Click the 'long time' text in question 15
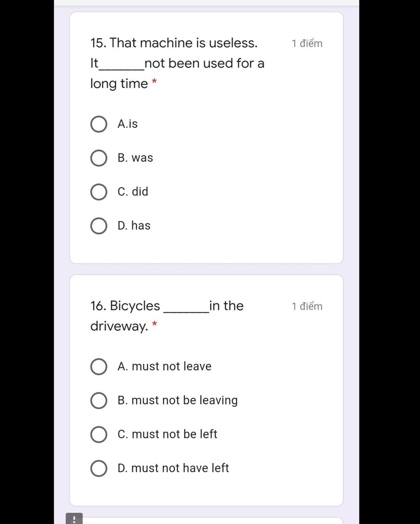The image size is (420, 524). click(x=119, y=84)
